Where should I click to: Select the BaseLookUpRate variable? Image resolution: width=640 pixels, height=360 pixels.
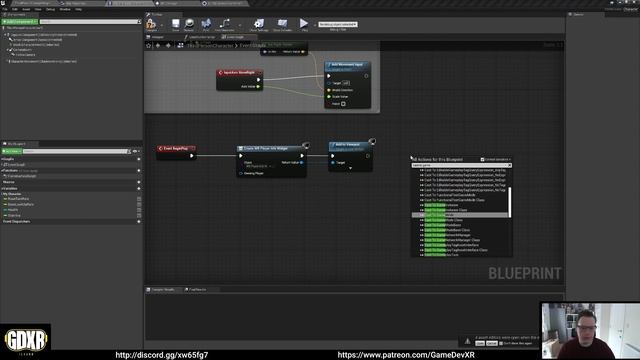coord(20,204)
